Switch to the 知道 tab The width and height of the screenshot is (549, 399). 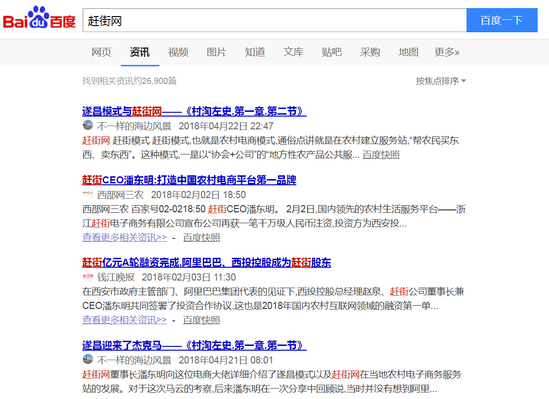[x=255, y=52]
